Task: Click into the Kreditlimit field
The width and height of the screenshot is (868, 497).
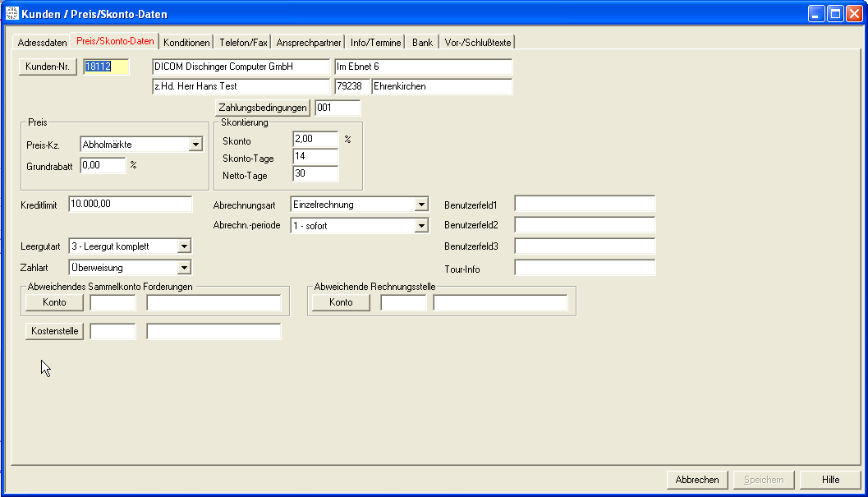Action: point(130,204)
